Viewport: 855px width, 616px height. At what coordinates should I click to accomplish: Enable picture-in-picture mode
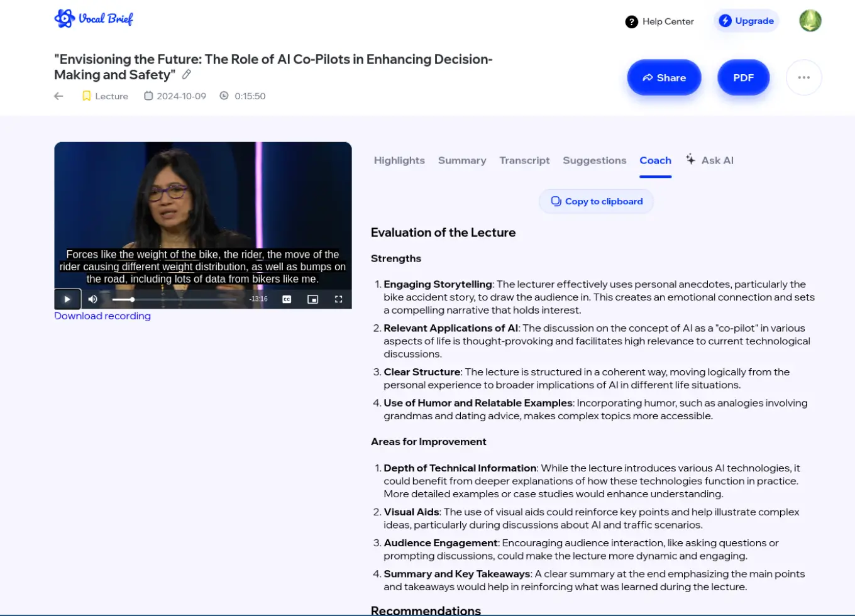tap(312, 299)
